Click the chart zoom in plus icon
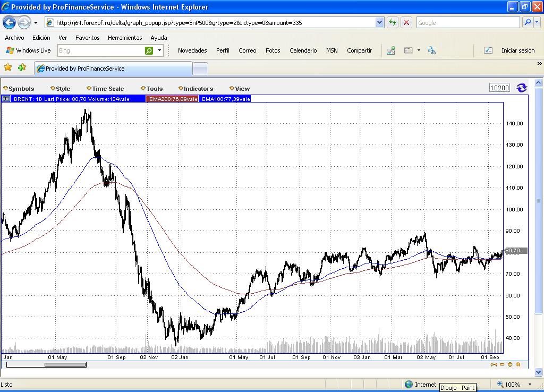Screen dimensions: 544x392 tap(510, 364)
